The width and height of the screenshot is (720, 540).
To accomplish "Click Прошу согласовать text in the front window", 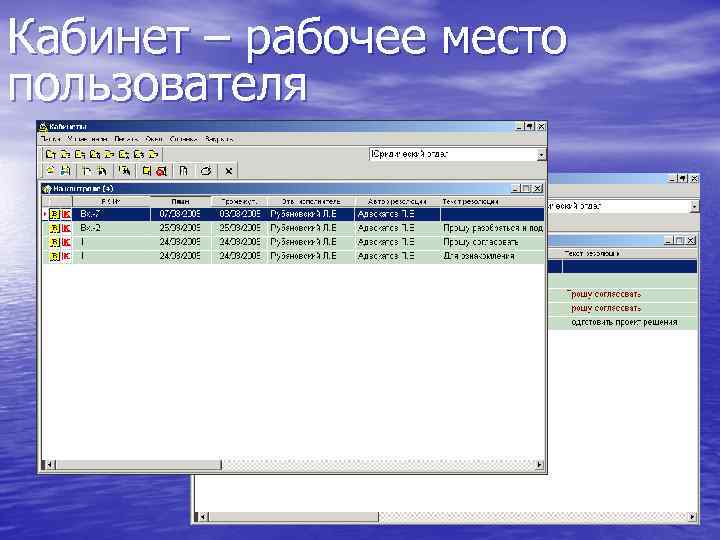I will (481, 242).
